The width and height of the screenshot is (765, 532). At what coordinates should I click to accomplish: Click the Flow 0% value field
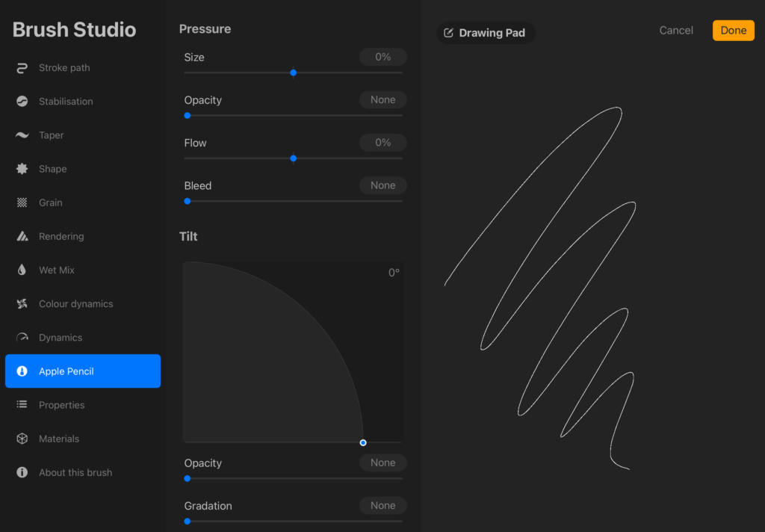click(x=383, y=143)
